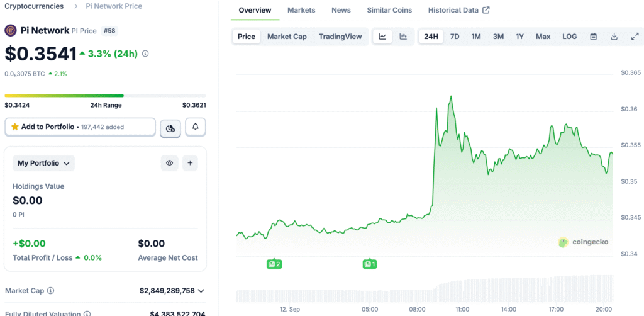This screenshot has height=316, width=644.
Task: Open the price alert bell icon
Action: 196,127
